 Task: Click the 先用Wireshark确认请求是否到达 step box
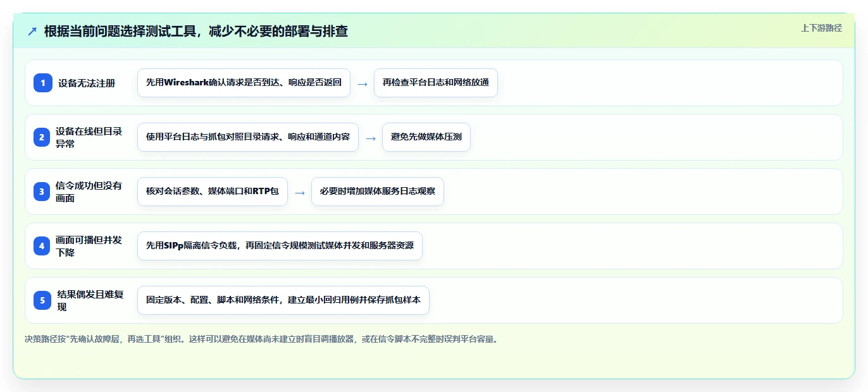coord(244,83)
